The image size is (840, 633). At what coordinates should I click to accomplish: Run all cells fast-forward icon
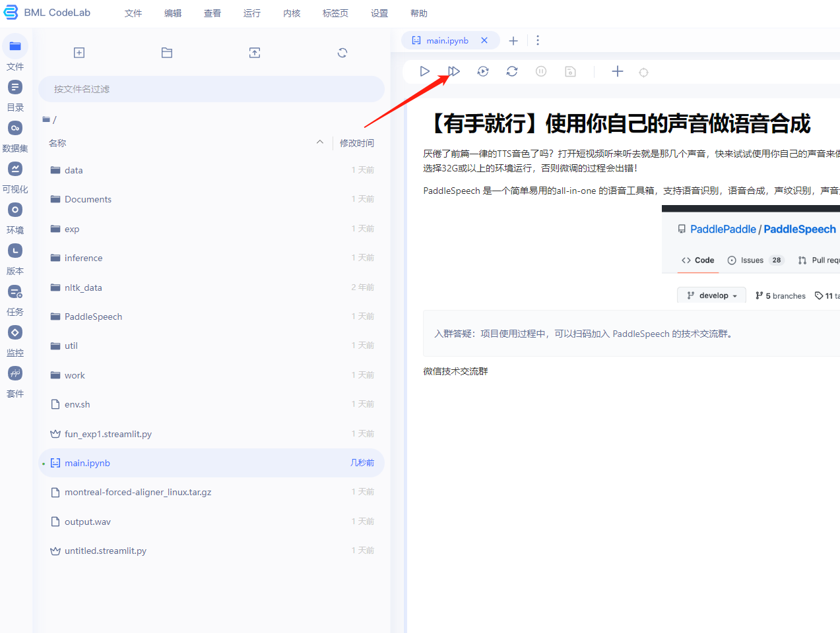tap(454, 71)
